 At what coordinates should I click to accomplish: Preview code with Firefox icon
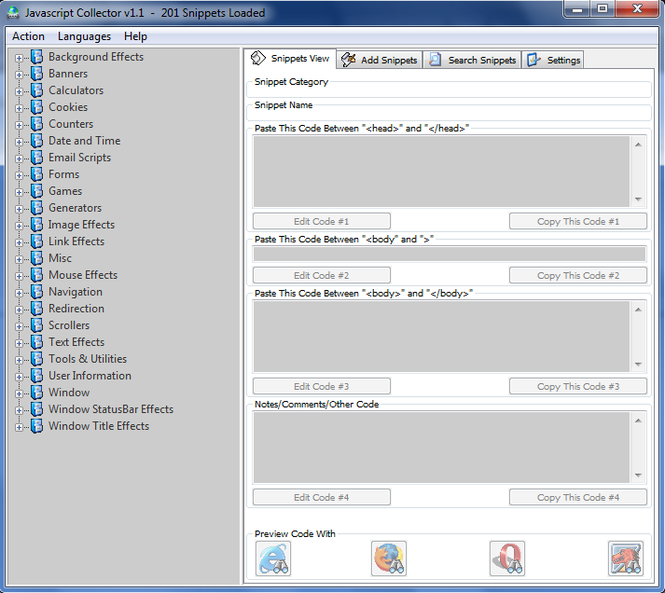coord(389,558)
